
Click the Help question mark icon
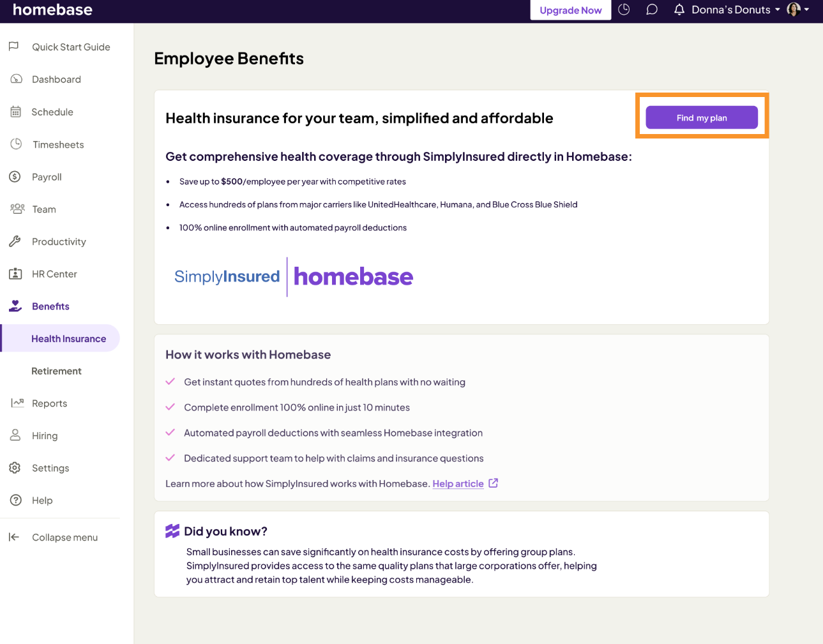[x=15, y=500]
